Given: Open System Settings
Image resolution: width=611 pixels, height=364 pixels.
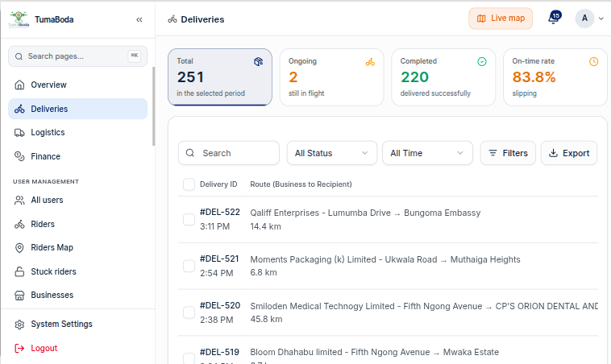Looking at the screenshot, I should click(78, 325).
